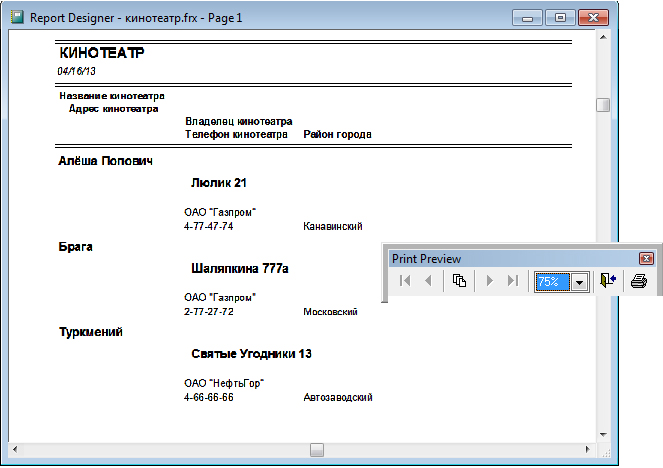Click header Телефон кинотеатра

(236, 134)
